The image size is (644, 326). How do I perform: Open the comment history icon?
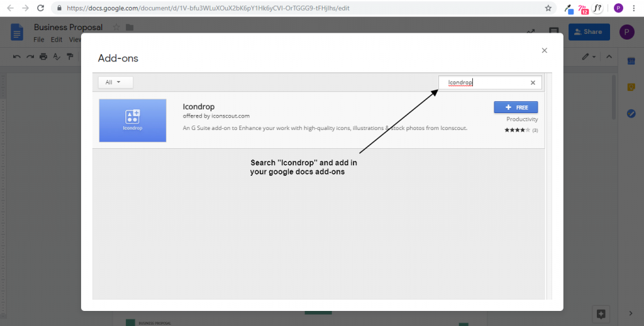[553, 31]
